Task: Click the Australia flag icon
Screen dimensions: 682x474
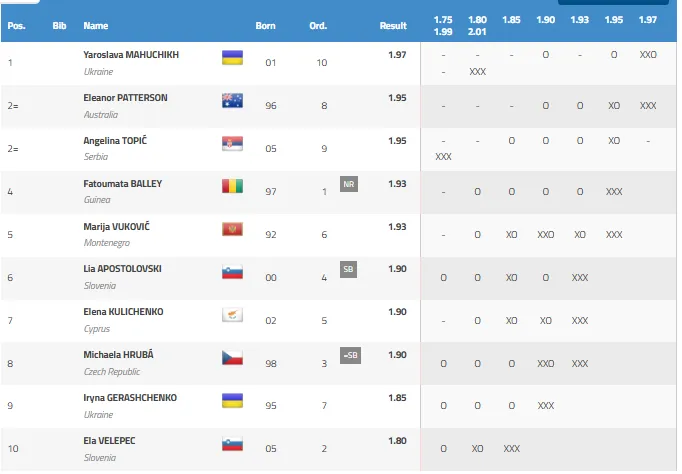Action: 232,100
